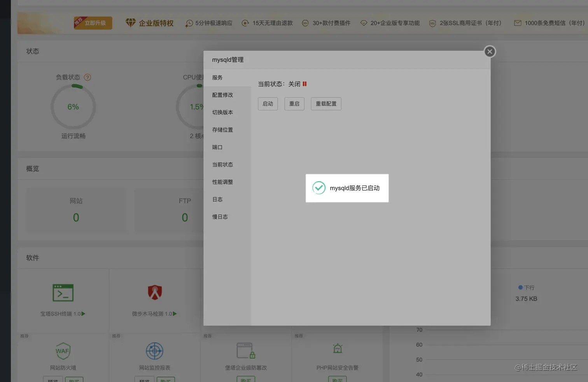Click the WAF 网站防火墙 icon
Viewport: 588px width, 382px height.
63,351
